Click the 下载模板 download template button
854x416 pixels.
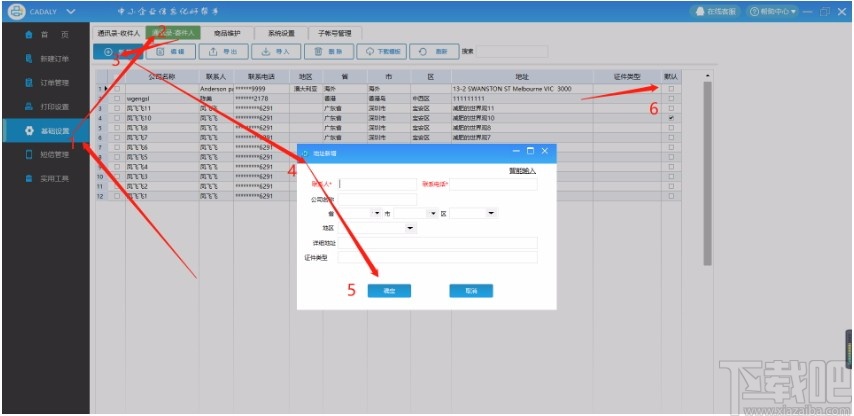pyautogui.click(x=381, y=52)
